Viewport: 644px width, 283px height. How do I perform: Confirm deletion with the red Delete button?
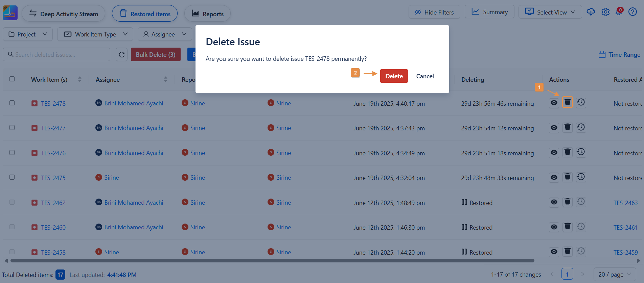pyautogui.click(x=394, y=76)
